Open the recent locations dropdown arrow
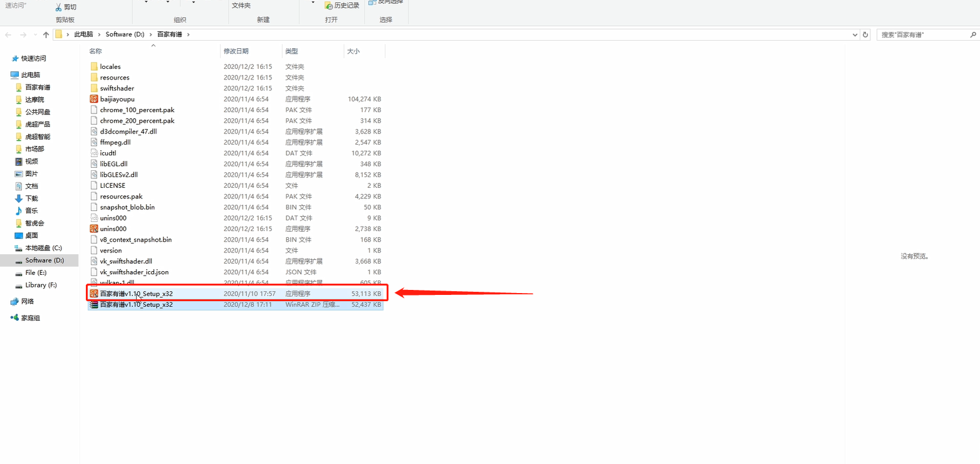This screenshot has height=464, width=980. coord(36,35)
